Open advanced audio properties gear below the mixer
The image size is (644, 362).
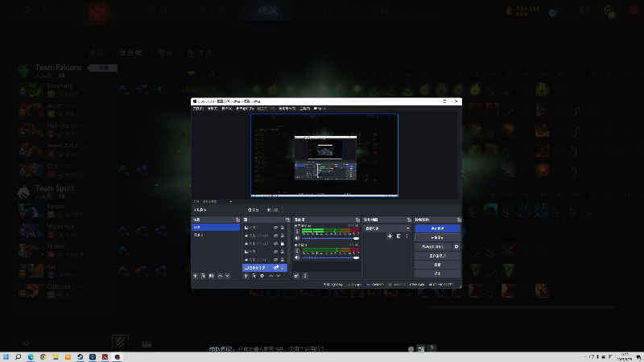296,276
